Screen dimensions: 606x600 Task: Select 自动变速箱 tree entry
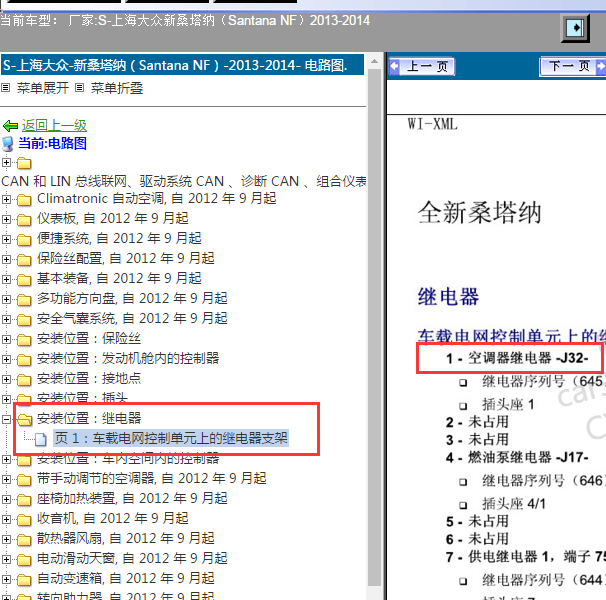point(125,579)
